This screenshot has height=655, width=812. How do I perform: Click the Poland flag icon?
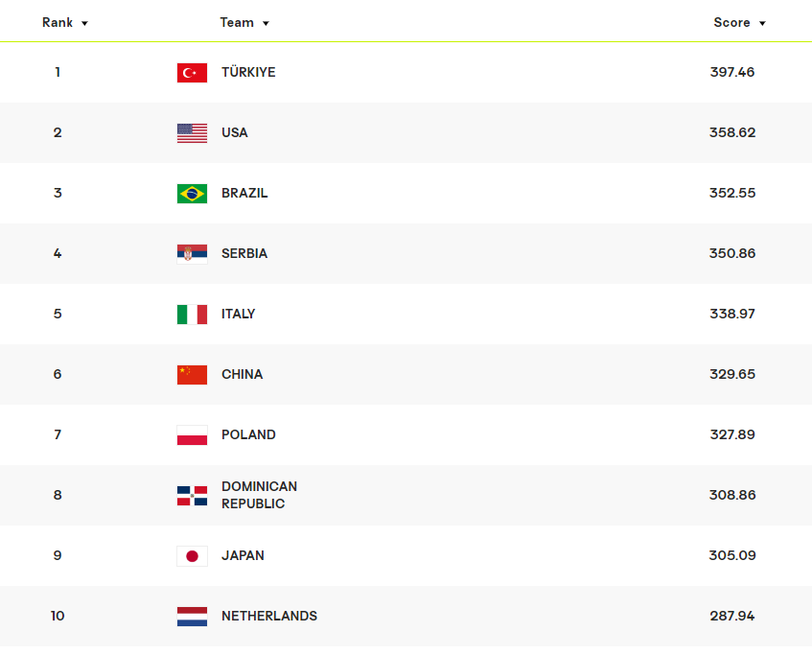click(x=192, y=435)
